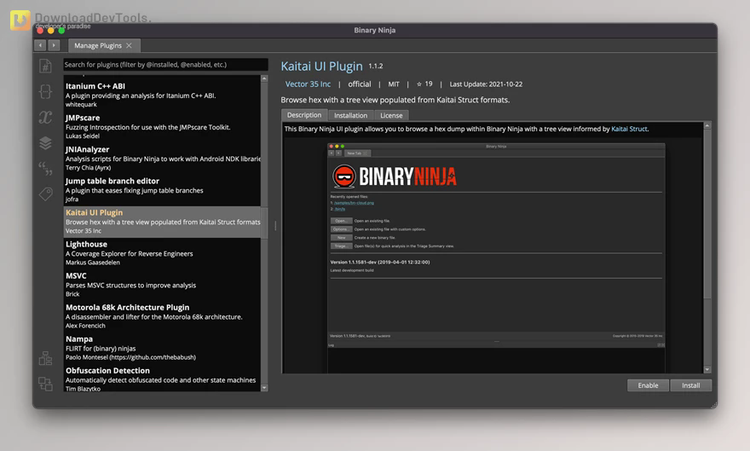Select the JNIAnalyzer plugin
This screenshot has width=750, height=451.
tap(162, 158)
